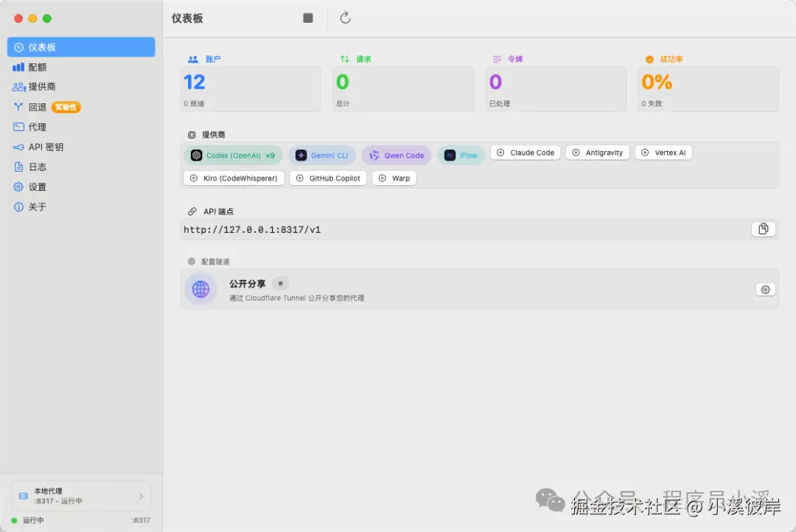Add a Claude Code provider
796x532 pixels.
point(526,153)
